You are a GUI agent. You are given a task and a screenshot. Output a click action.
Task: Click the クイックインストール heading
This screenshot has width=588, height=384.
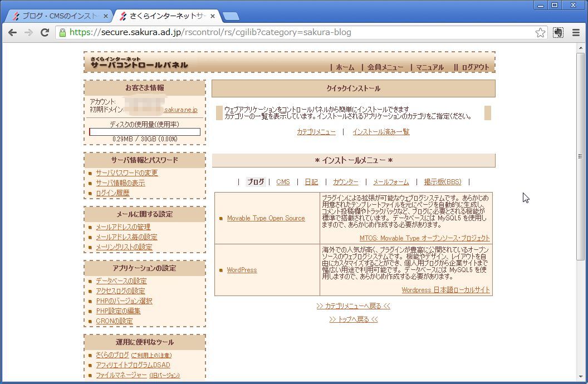click(x=353, y=89)
